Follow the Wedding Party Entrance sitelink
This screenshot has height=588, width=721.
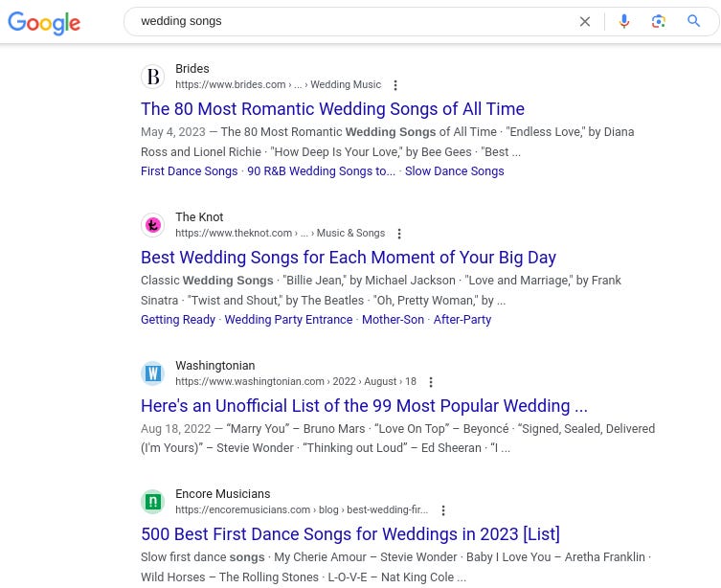point(288,320)
